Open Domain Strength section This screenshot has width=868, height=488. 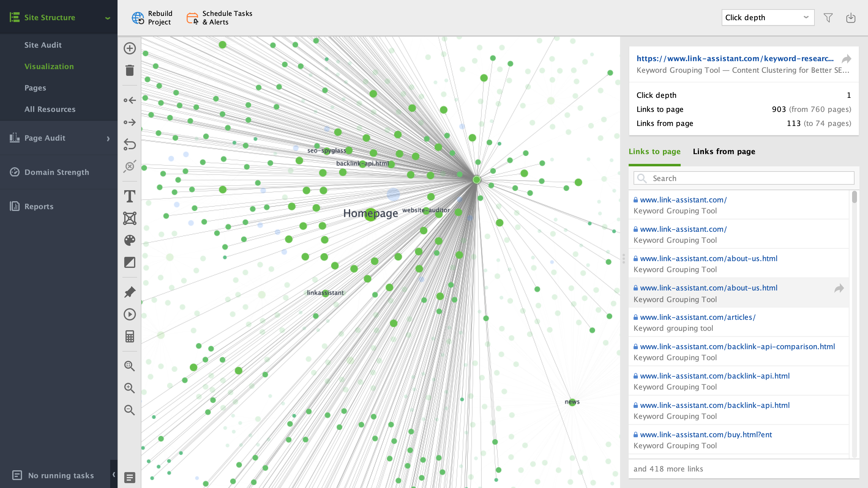57,172
